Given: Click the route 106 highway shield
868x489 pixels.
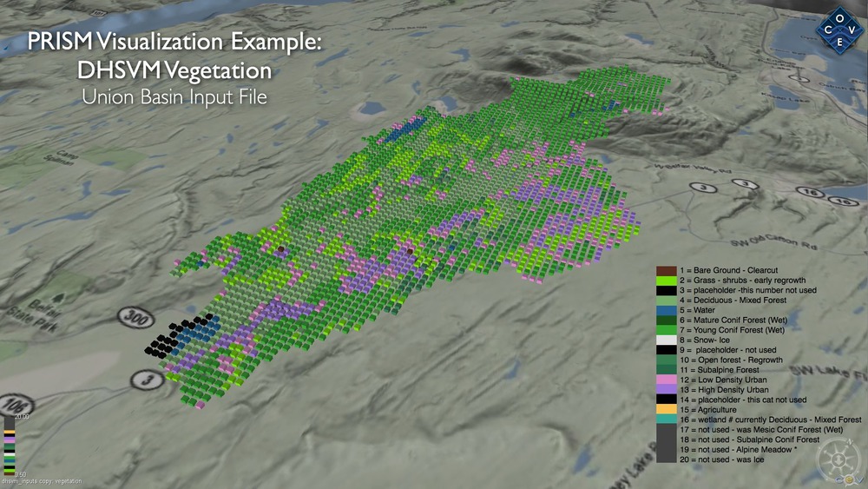Looking at the screenshot, I should [16, 406].
